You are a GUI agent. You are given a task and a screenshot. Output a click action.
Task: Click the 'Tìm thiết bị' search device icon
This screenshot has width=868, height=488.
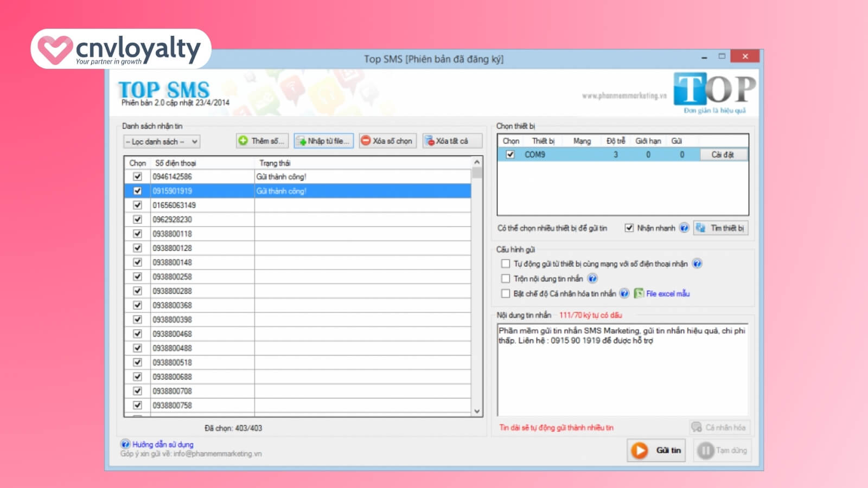click(x=700, y=228)
